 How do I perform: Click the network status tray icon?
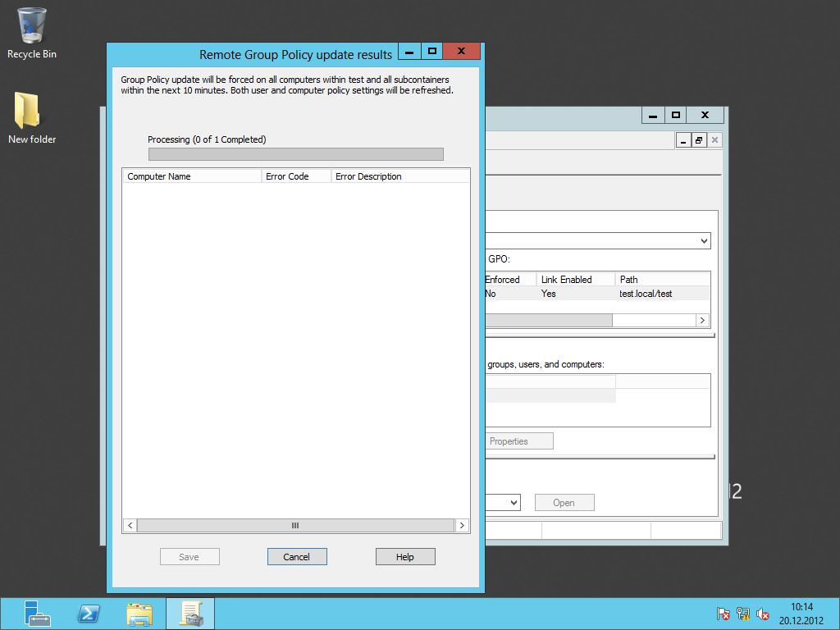(743, 614)
